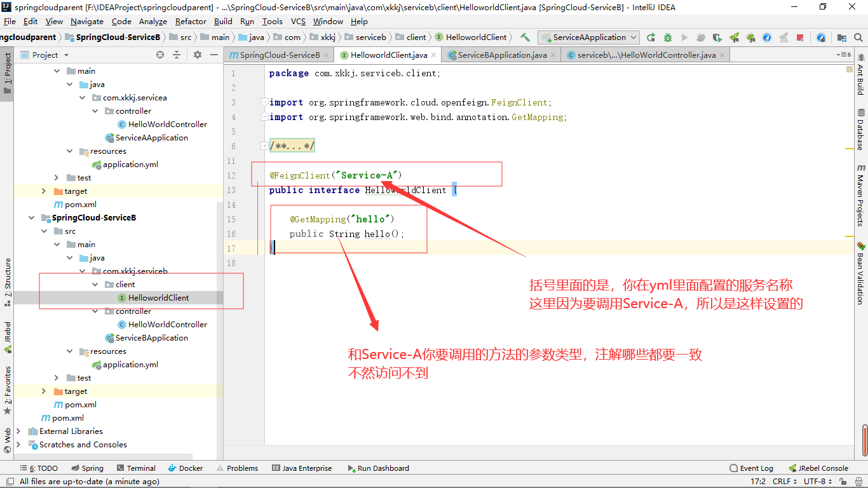Open the Spring tool window
Image resolution: width=868 pixels, height=488 pixels.
(87, 468)
